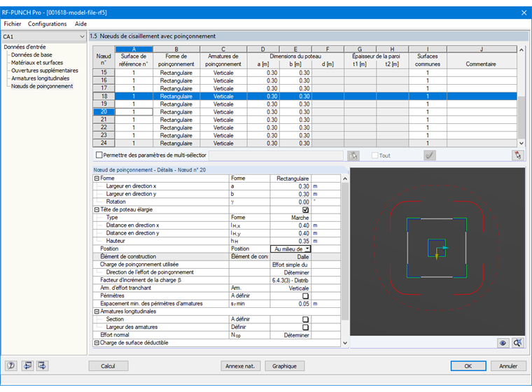The height and width of the screenshot is (392, 532).
Task: Select 'Ouvertures supplémentaires' tree item
Action: (x=44, y=70)
